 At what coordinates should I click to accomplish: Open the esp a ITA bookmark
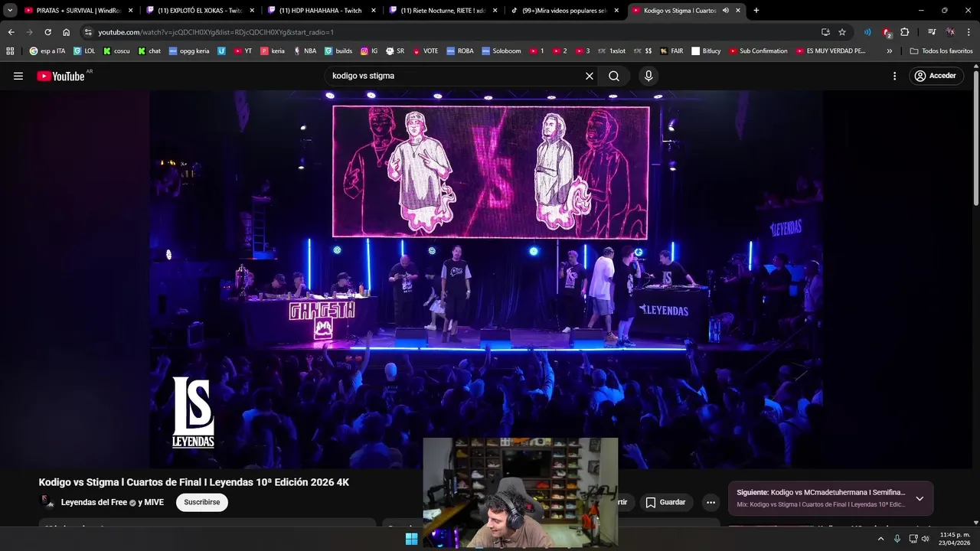pyautogui.click(x=47, y=51)
